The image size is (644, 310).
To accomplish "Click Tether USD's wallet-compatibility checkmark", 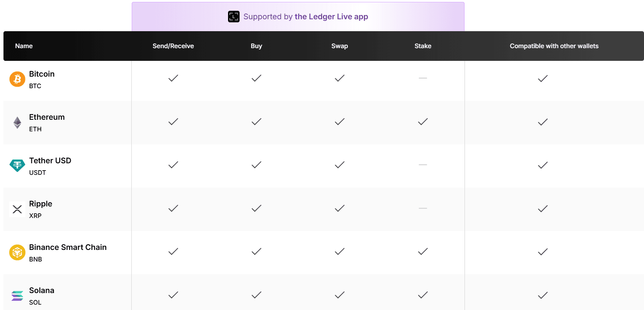I will 543,165.
